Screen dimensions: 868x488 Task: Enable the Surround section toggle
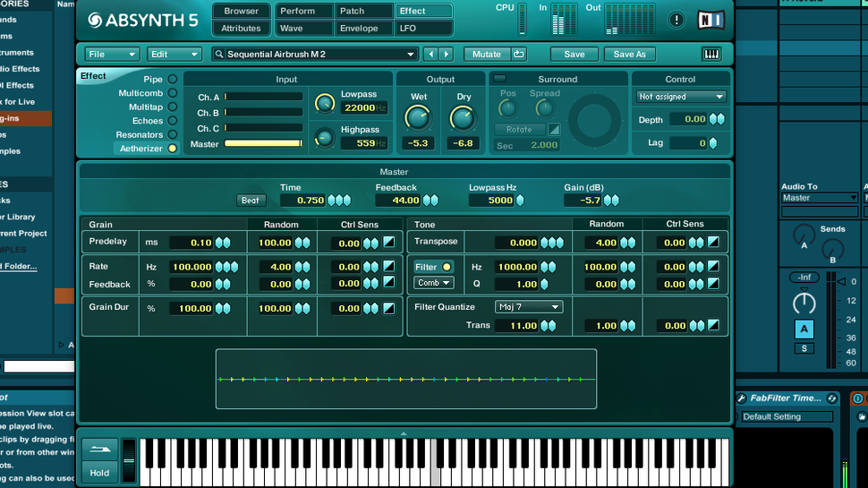pos(499,79)
